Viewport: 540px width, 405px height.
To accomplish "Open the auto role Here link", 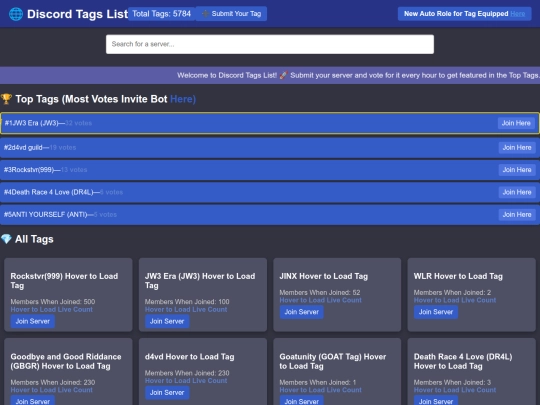I will [518, 14].
